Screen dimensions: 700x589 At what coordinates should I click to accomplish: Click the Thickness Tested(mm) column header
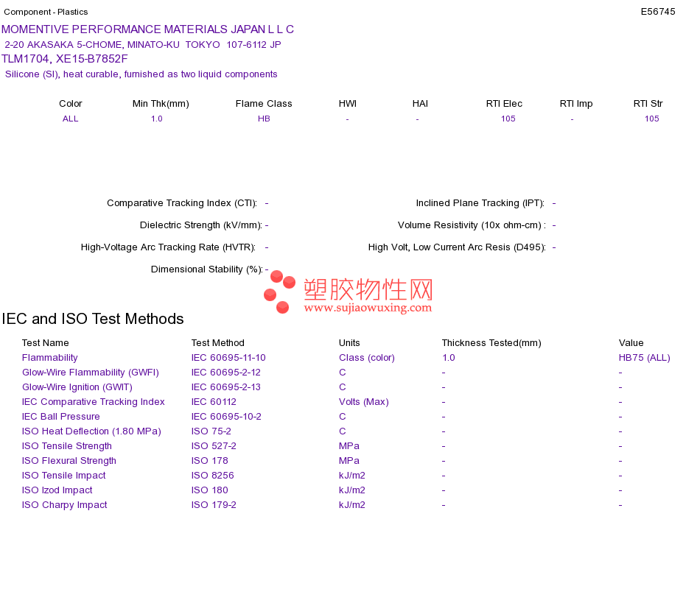click(x=491, y=342)
